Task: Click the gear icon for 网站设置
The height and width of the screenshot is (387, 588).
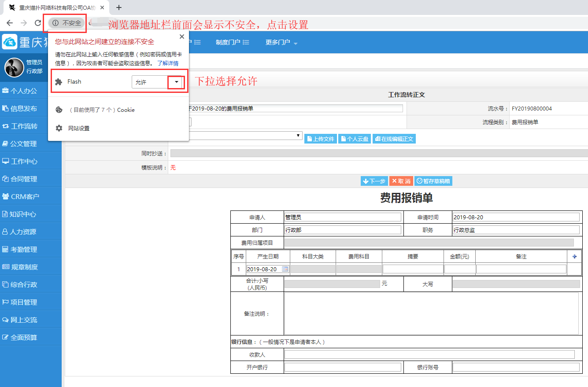Action: click(59, 128)
